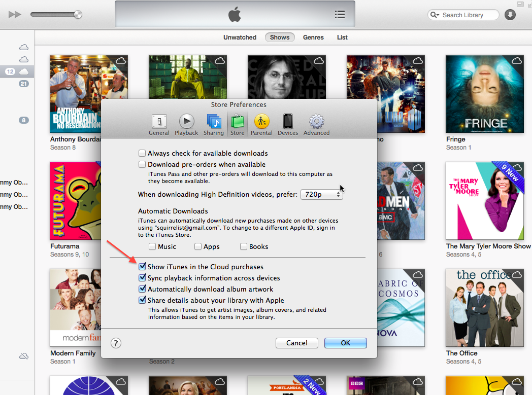Viewport: 532px width, 395px height.
Task: Uncheck Show iTunes in the Cloud purchases
Action: pos(143,267)
